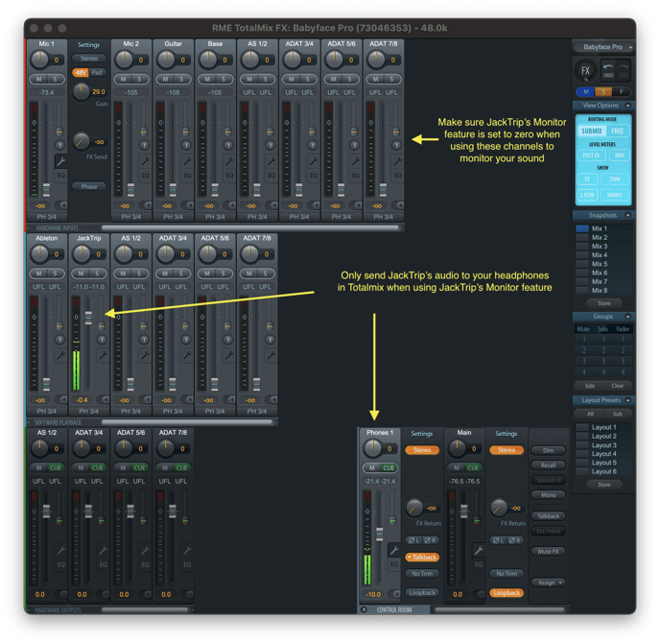The width and height of the screenshot is (660, 644).
Task: Collapse the View Options panel
Action: click(x=627, y=106)
